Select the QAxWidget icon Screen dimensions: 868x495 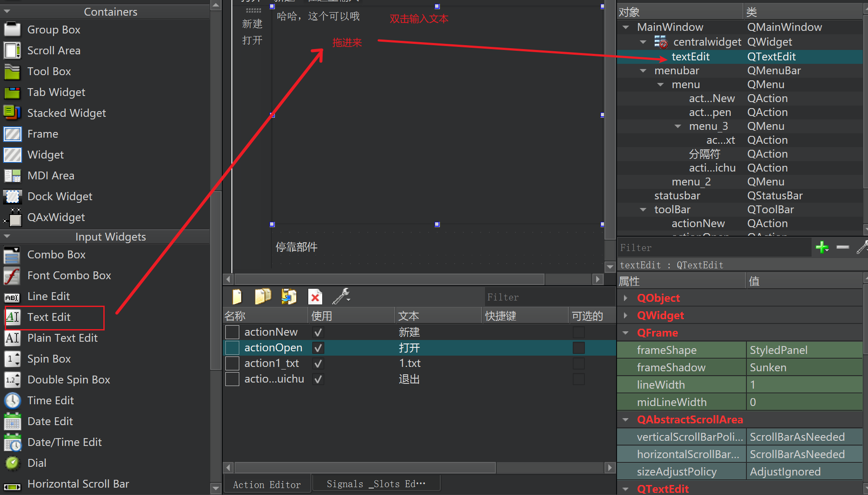pyautogui.click(x=12, y=217)
